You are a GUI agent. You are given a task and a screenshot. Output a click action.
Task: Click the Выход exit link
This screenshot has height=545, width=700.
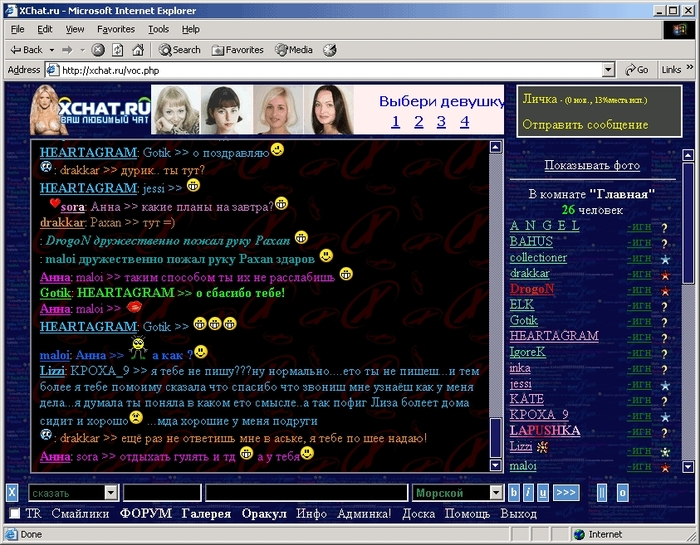pyautogui.click(x=518, y=514)
